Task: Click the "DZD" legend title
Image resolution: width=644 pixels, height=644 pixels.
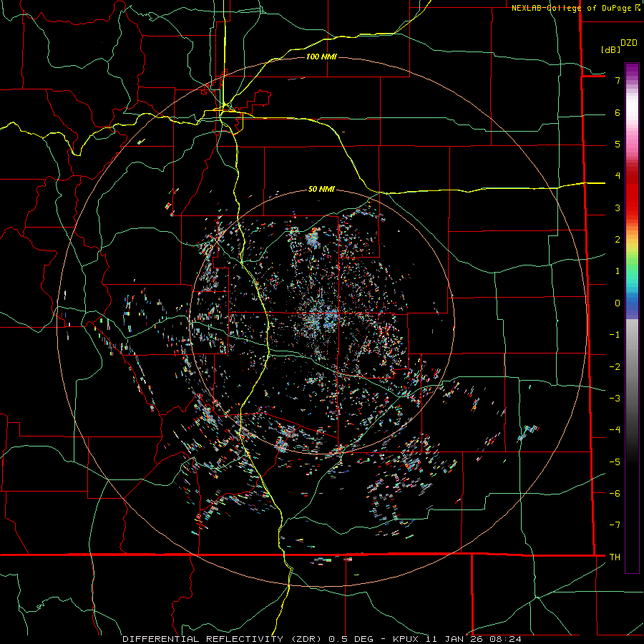Action: tap(629, 43)
